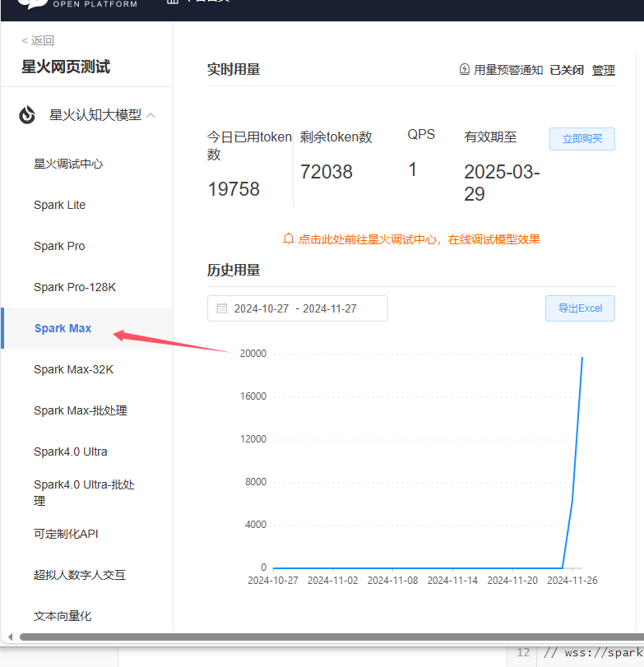Click the 导出Excel button
644x667 pixels.
(580, 308)
